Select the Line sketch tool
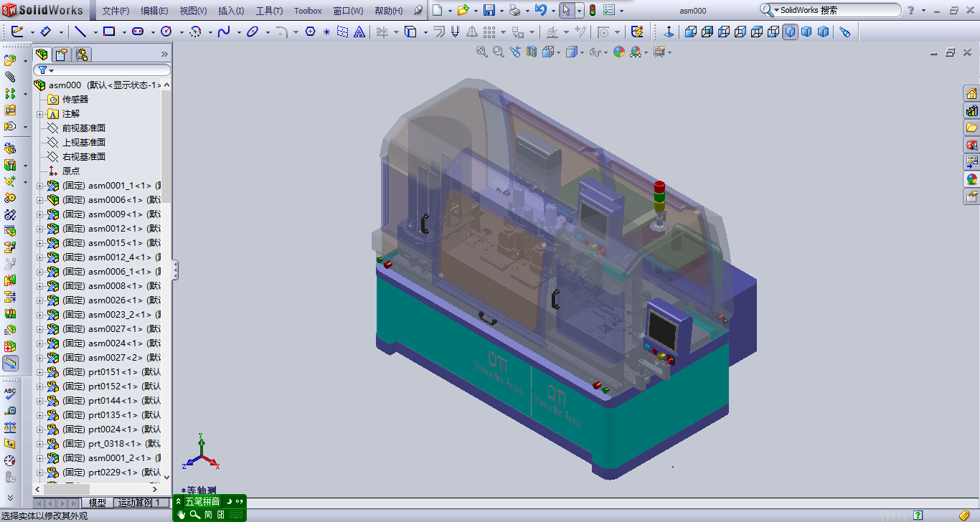 [80, 32]
